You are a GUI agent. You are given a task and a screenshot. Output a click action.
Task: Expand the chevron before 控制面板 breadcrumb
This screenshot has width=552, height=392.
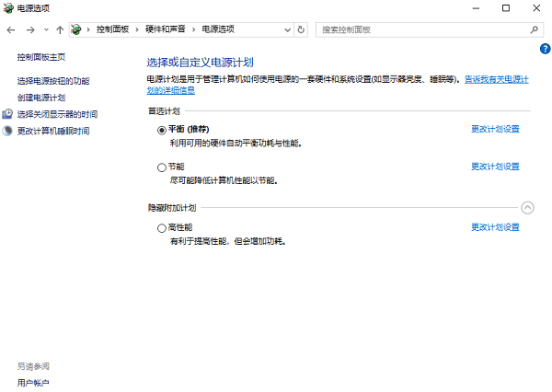(88, 29)
